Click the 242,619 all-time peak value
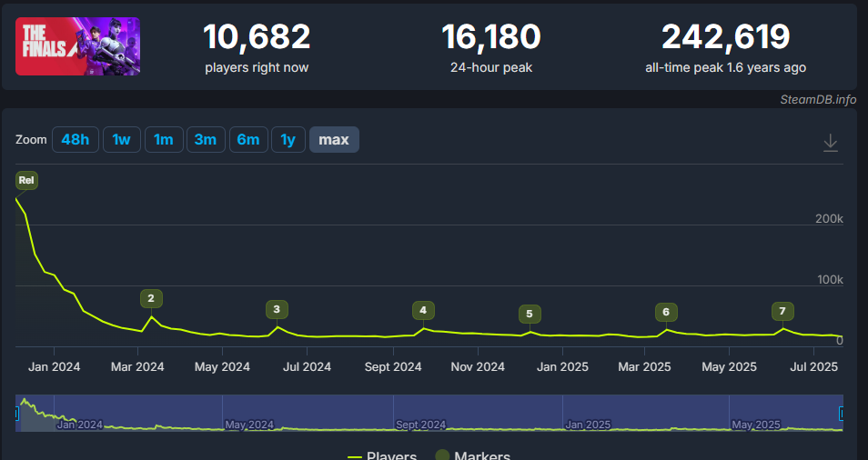Viewport: 868px width, 460px height. (726, 37)
